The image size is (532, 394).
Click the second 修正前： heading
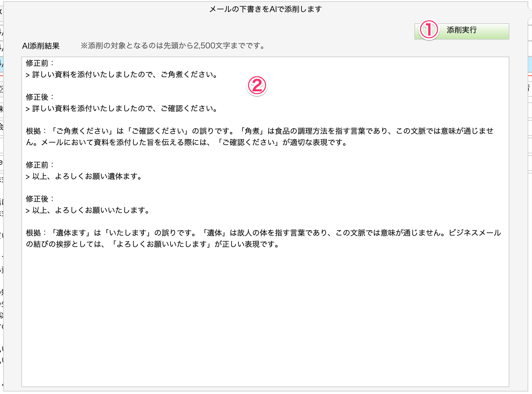pyautogui.click(x=40, y=165)
